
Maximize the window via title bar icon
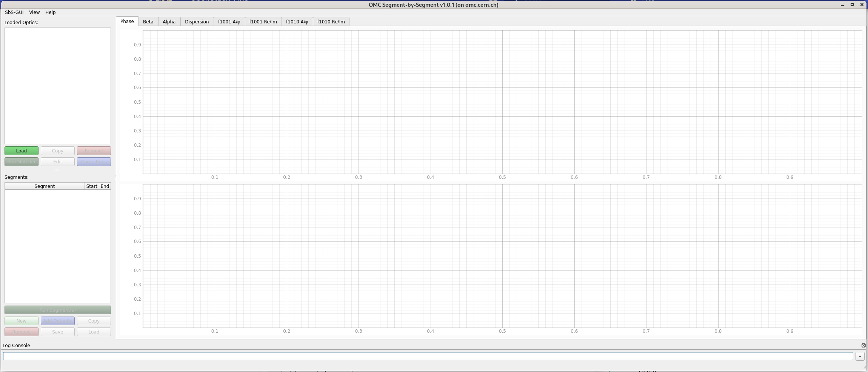point(852,5)
